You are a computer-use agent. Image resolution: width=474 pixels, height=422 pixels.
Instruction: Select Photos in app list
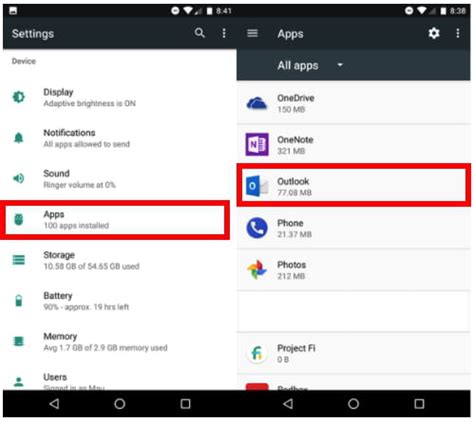coord(353,269)
